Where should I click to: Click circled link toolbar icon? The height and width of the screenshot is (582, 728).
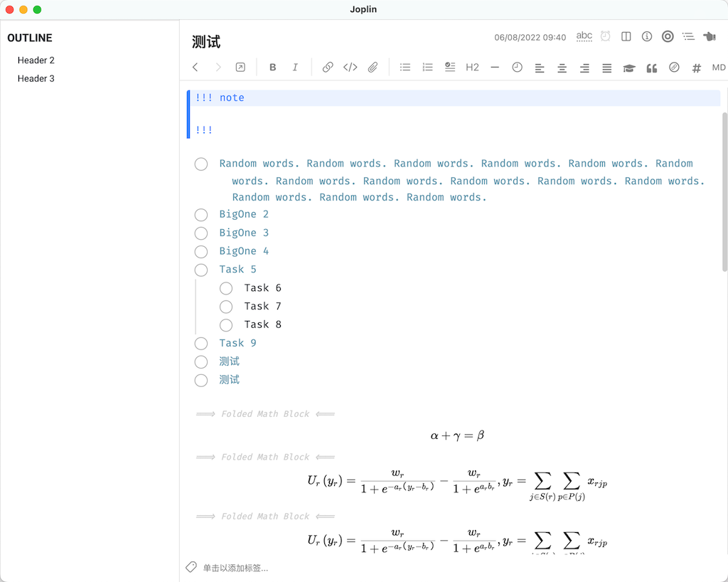click(674, 68)
